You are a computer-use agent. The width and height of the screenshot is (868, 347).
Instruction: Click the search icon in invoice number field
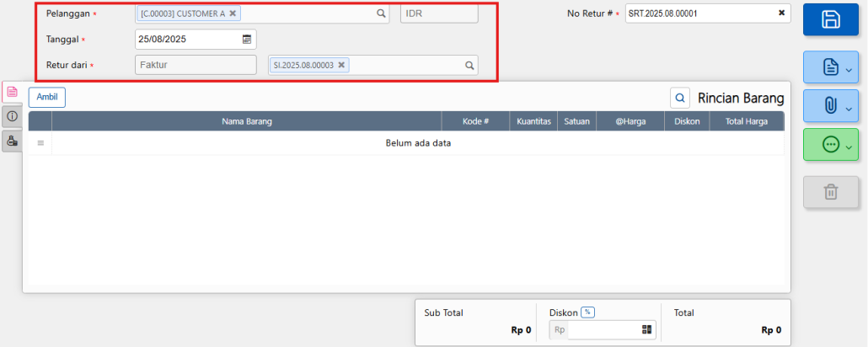(x=470, y=65)
